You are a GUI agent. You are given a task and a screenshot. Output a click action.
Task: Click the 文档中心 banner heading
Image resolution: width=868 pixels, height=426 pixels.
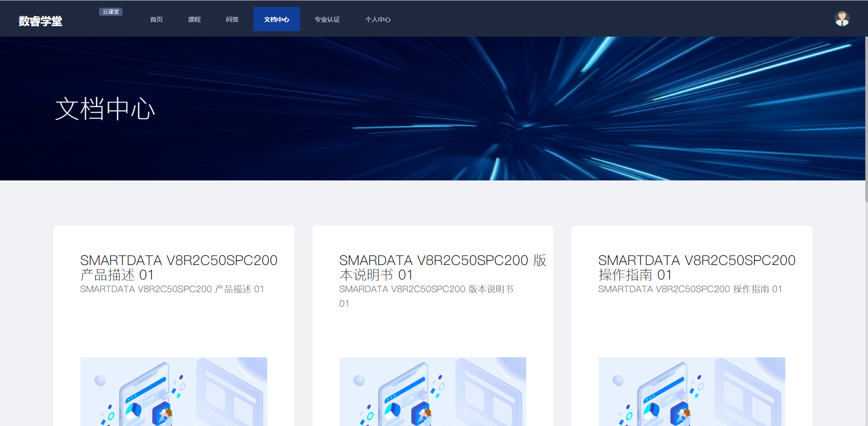coord(105,109)
